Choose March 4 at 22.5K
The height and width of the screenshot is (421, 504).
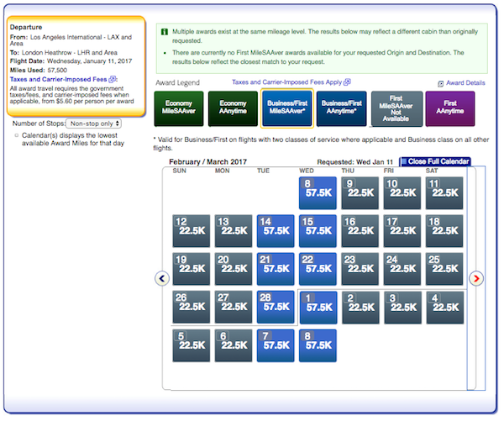coord(445,308)
